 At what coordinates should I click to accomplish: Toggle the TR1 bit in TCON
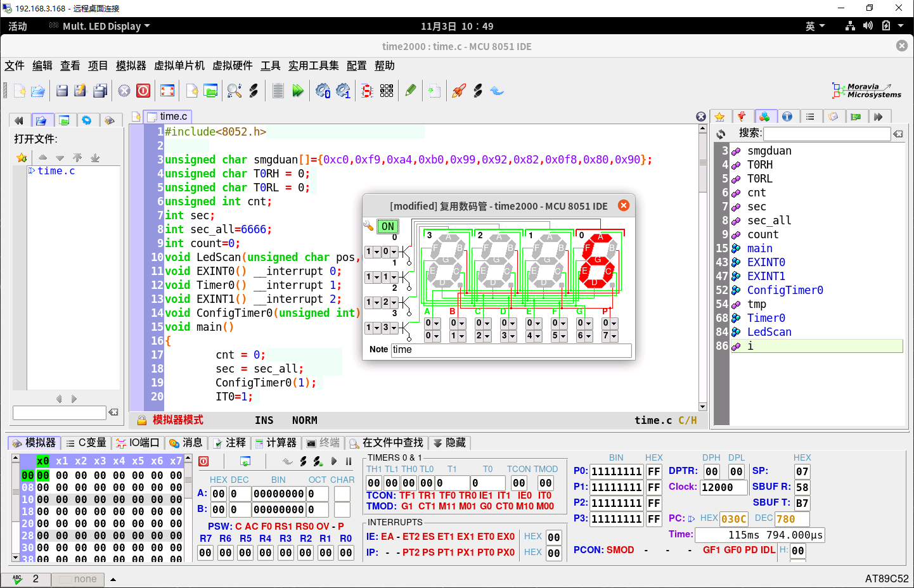click(x=427, y=495)
